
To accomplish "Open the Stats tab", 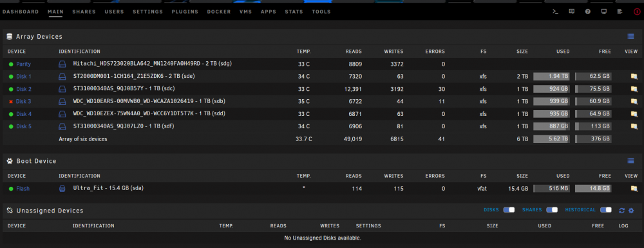I will click(x=294, y=12).
